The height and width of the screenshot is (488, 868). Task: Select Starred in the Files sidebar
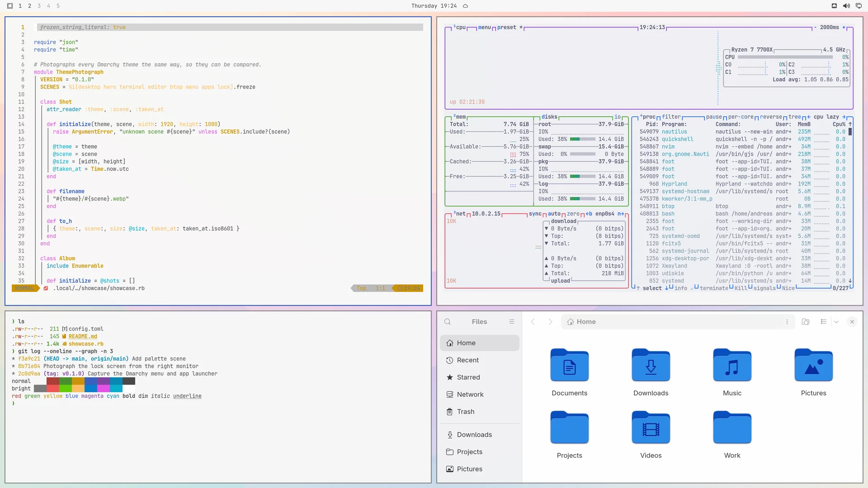click(x=480, y=377)
